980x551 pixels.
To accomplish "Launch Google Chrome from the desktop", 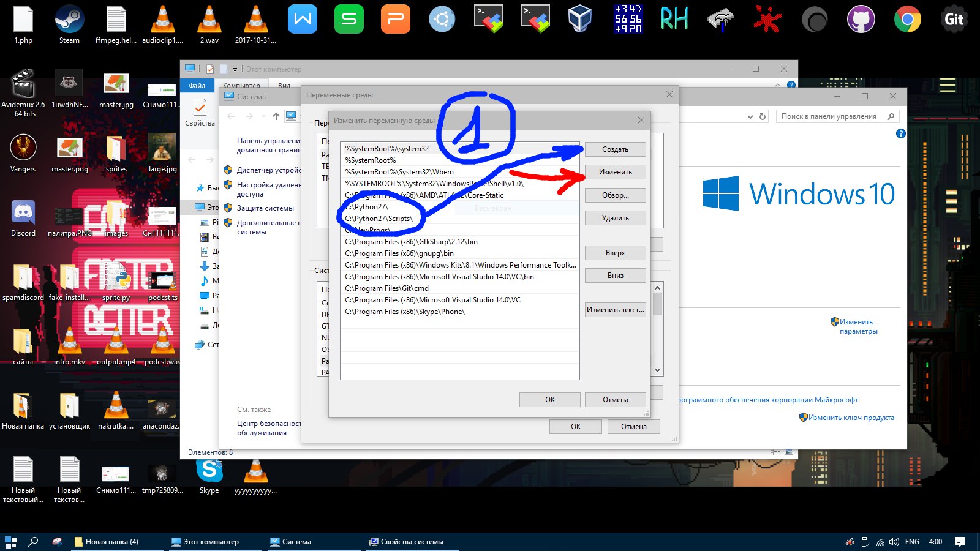I will (907, 20).
